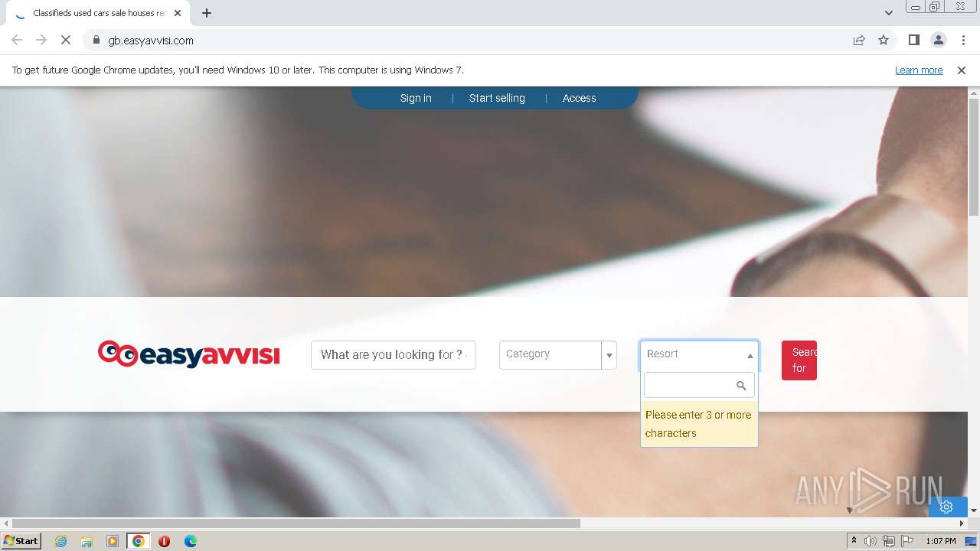Screen dimensions: 980x551
Task: Open the tab search chevron
Action: (x=888, y=13)
